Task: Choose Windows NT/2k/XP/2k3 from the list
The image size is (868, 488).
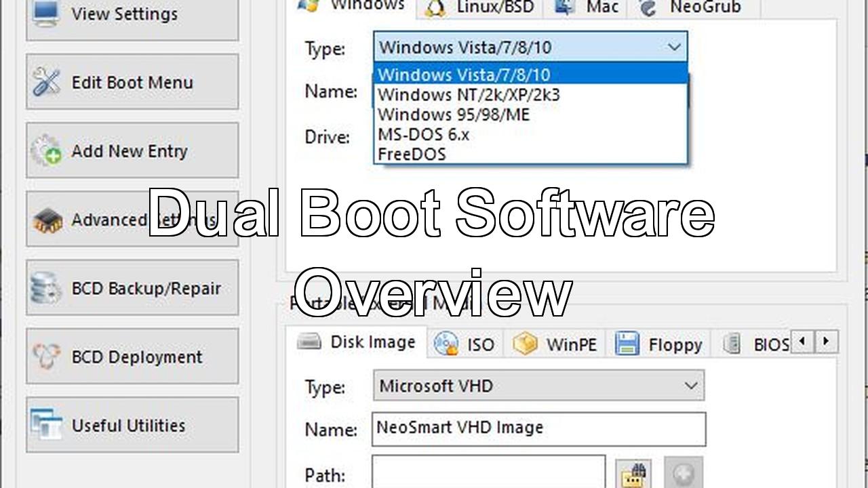Action: tap(469, 95)
